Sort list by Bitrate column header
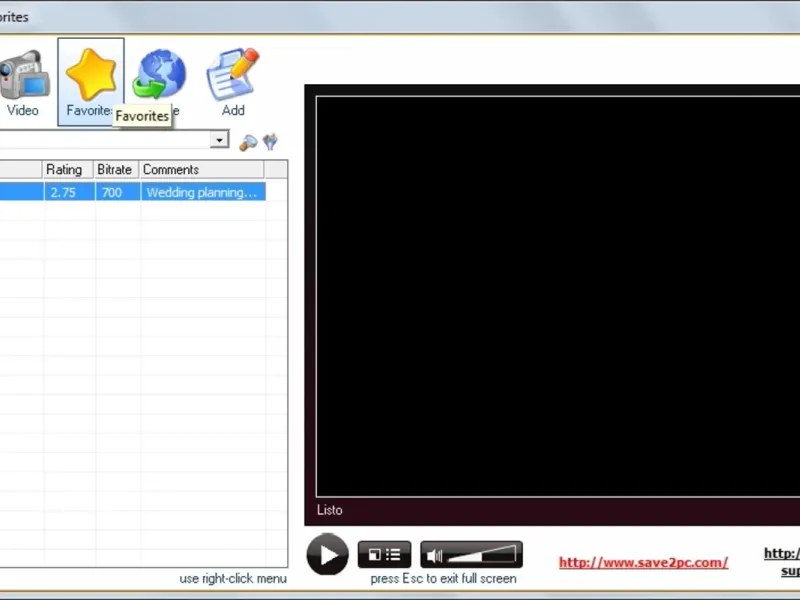The image size is (800, 600). [x=116, y=169]
